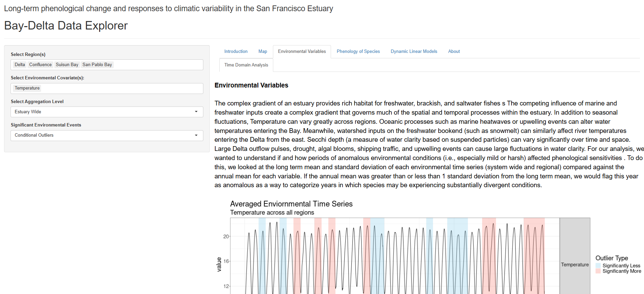Image resolution: width=644 pixels, height=294 pixels.
Task: Open the Introduction tab
Action: coord(236,52)
